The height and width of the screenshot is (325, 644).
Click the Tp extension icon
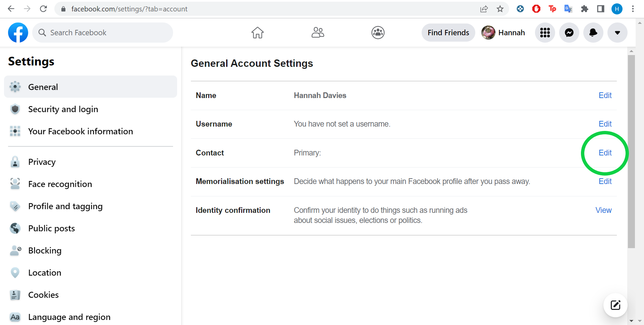click(552, 9)
